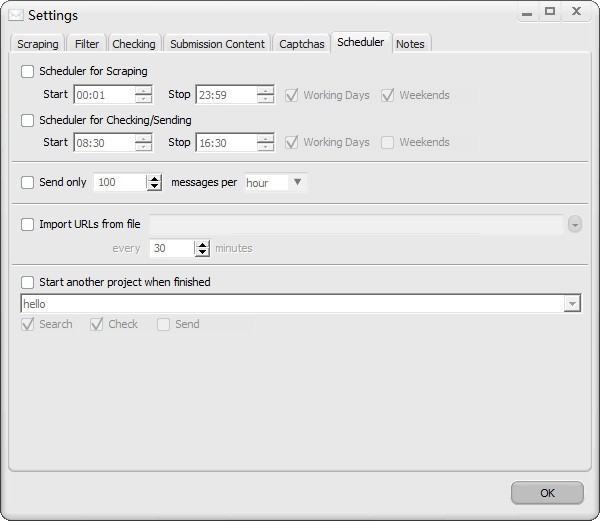600x521 pixels.
Task: Click the Settings envelope icon
Action: [x=15, y=15]
